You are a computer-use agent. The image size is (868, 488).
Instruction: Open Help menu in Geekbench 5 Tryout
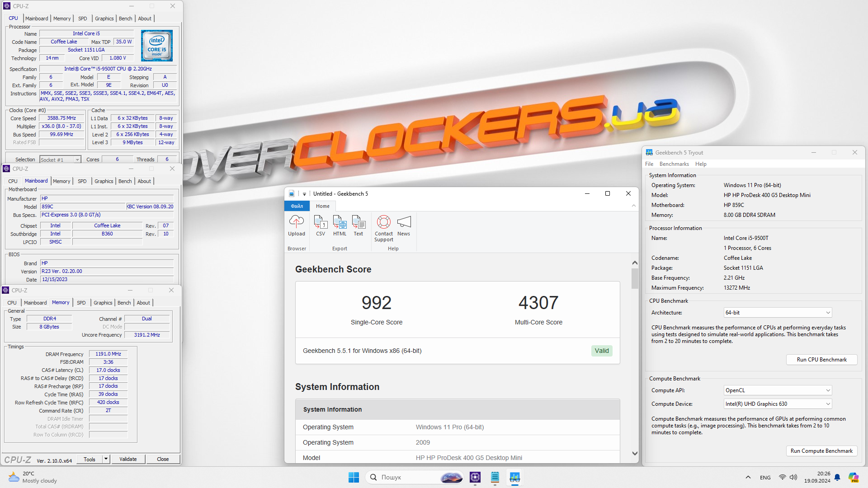[701, 164]
